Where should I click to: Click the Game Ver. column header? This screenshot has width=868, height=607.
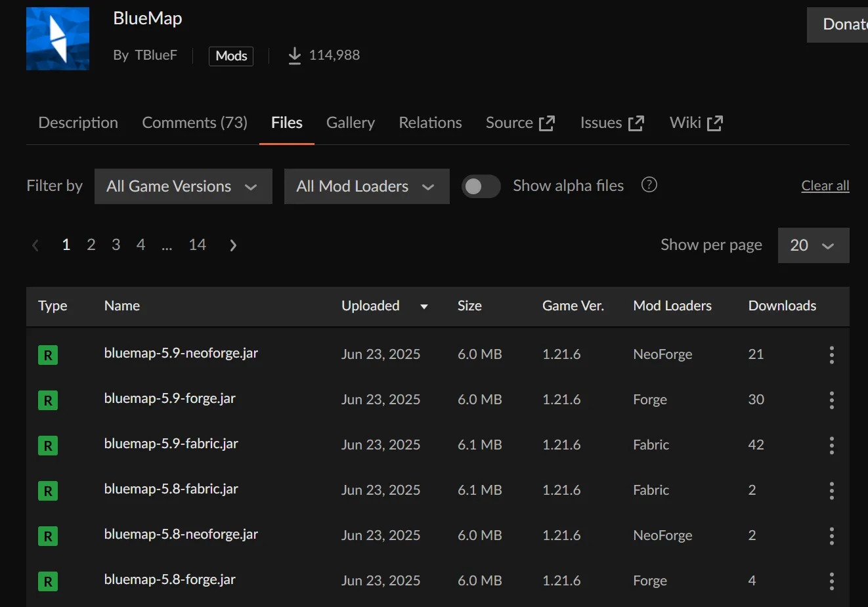coord(573,306)
